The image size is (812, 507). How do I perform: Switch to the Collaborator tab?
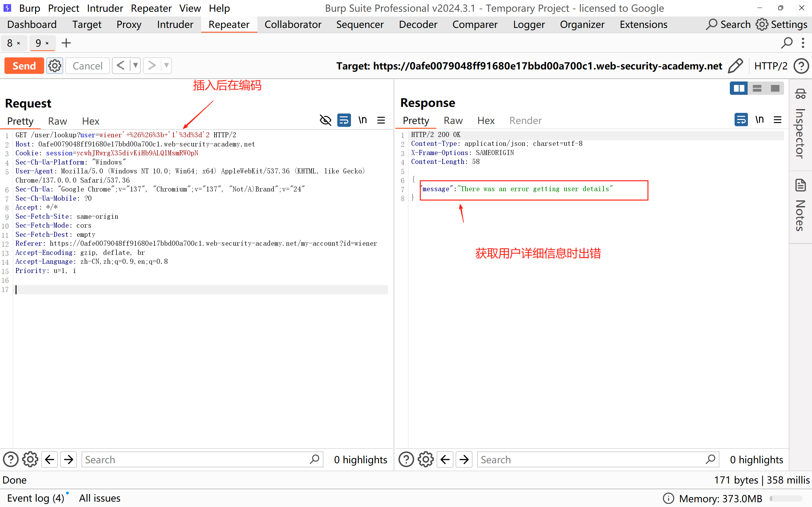(x=293, y=24)
